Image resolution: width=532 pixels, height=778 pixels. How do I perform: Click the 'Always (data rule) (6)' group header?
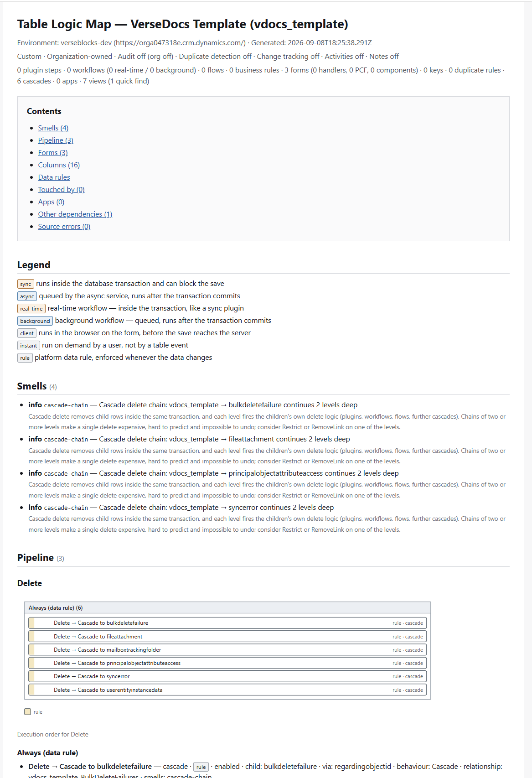(227, 608)
